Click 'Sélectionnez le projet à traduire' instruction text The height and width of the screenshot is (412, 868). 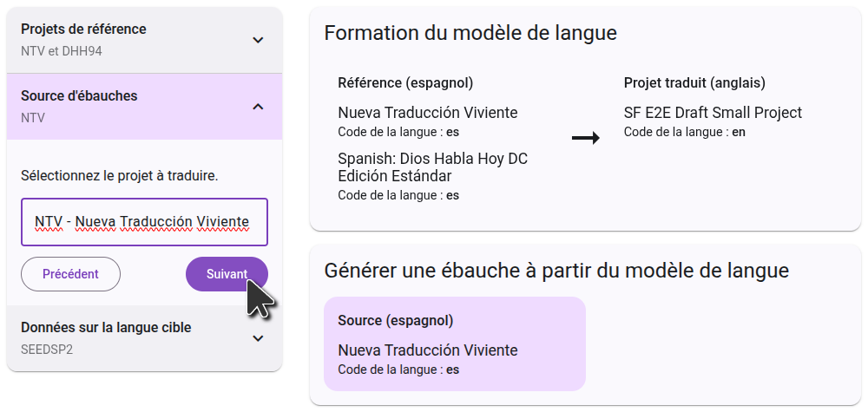pos(119,176)
